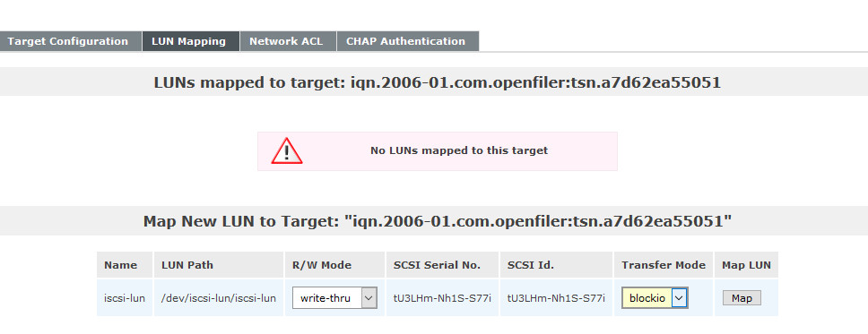Click the Map LUN column header
Viewport: 868px width, 334px height.
point(746,265)
